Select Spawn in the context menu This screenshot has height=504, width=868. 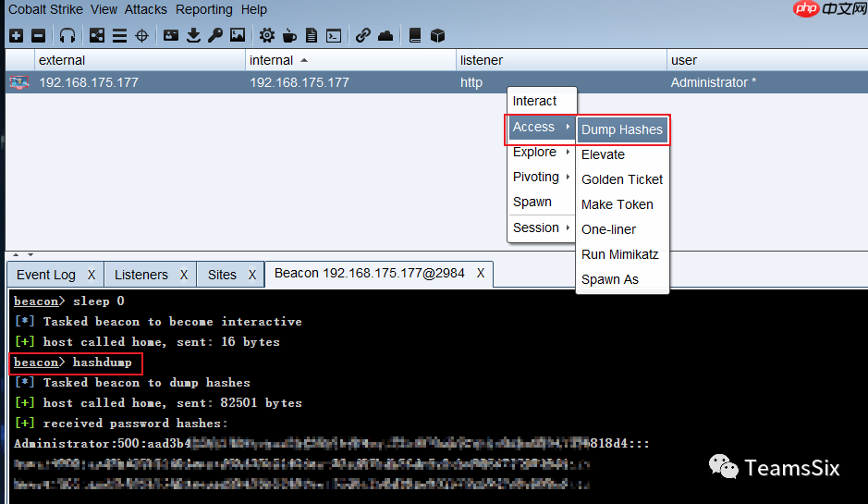coord(542,202)
